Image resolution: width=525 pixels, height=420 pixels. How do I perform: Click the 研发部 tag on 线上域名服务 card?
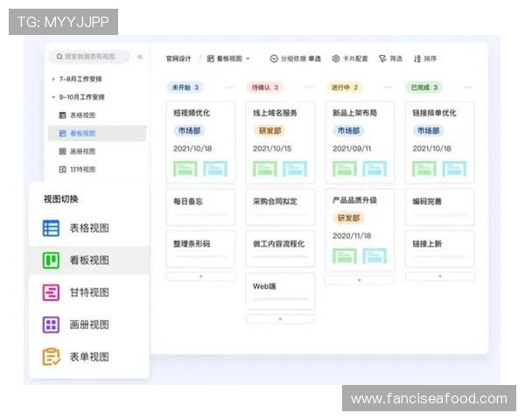(x=269, y=130)
